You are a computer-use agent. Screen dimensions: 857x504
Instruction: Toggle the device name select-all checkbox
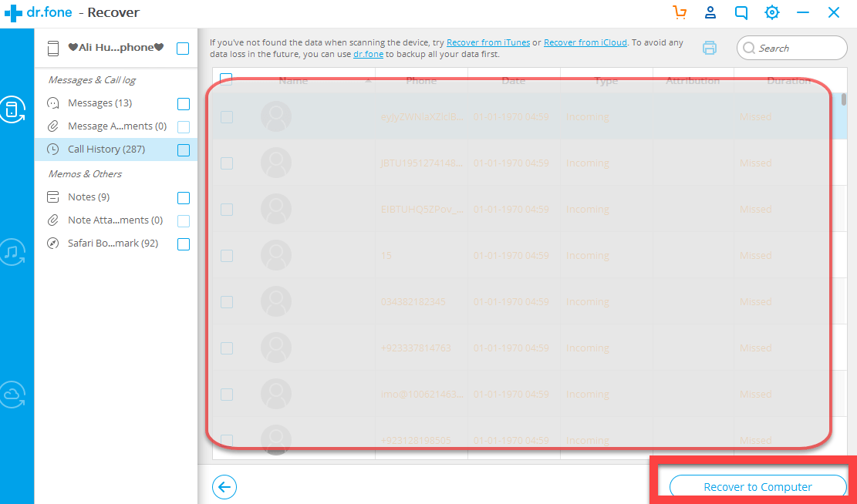[183, 49]
